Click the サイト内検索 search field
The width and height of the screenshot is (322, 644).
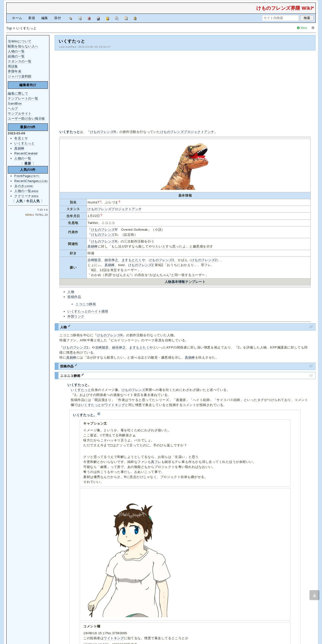[x=280, y=18]
